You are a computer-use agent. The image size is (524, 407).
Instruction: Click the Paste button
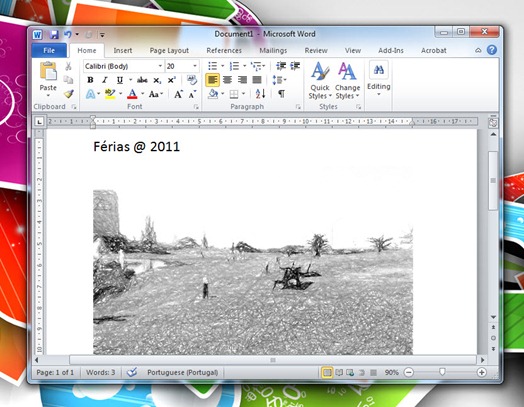(48, 80)
